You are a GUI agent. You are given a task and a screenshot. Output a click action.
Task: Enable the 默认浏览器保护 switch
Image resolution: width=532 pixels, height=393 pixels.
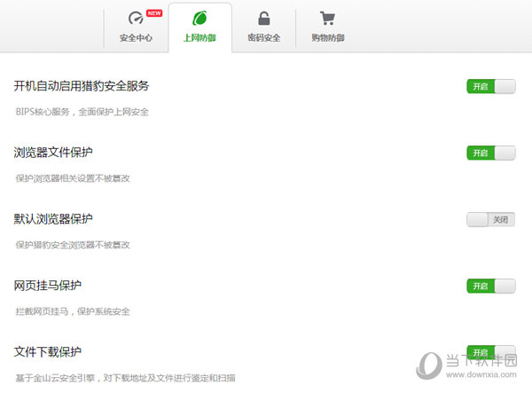point(491,220)
